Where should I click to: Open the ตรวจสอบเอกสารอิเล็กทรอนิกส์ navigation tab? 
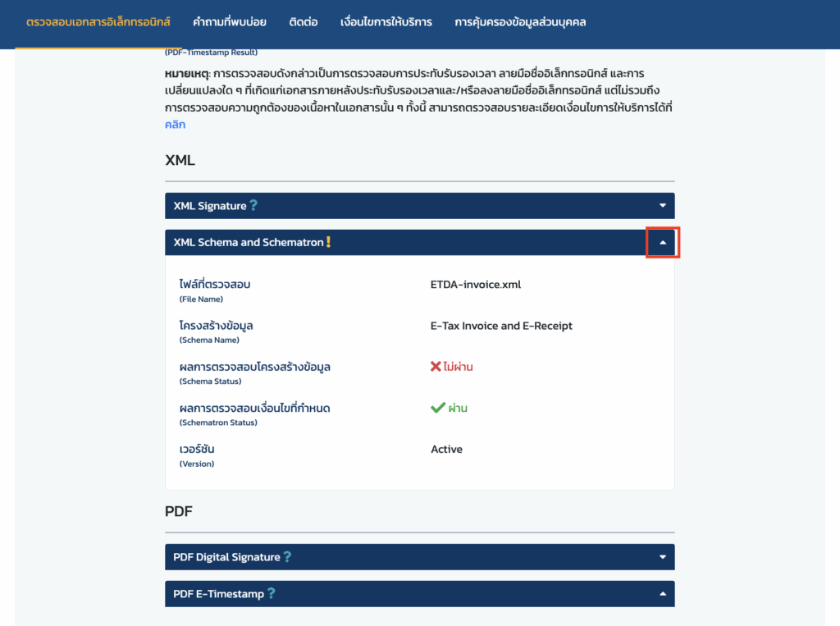tap(98, 22)
